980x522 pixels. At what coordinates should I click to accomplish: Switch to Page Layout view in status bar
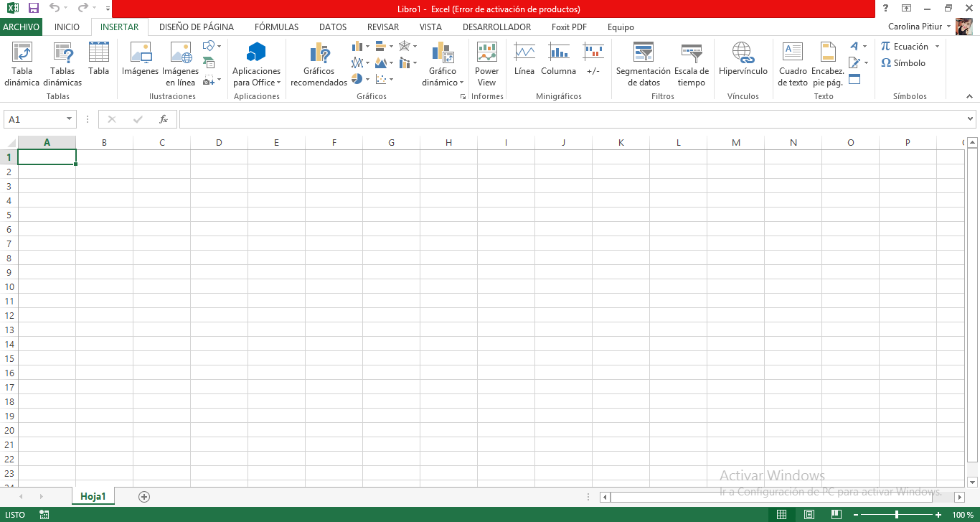point(809,515)
